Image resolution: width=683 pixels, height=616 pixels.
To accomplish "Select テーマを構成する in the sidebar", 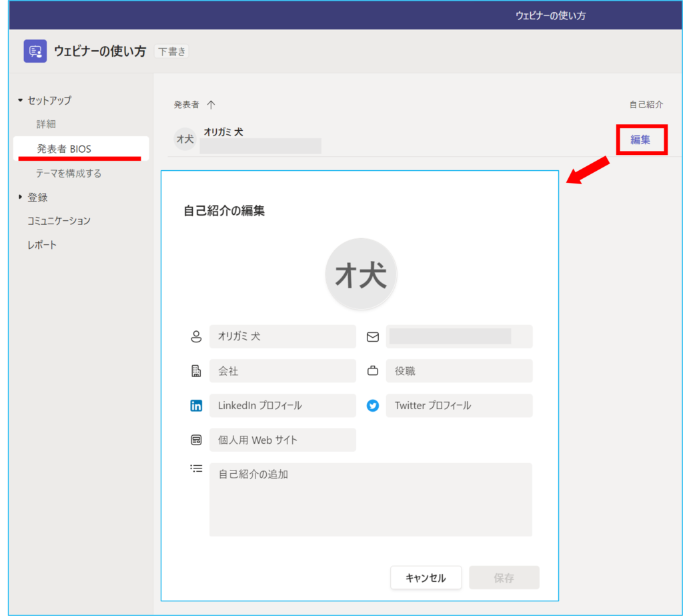I will click(69, 174).
